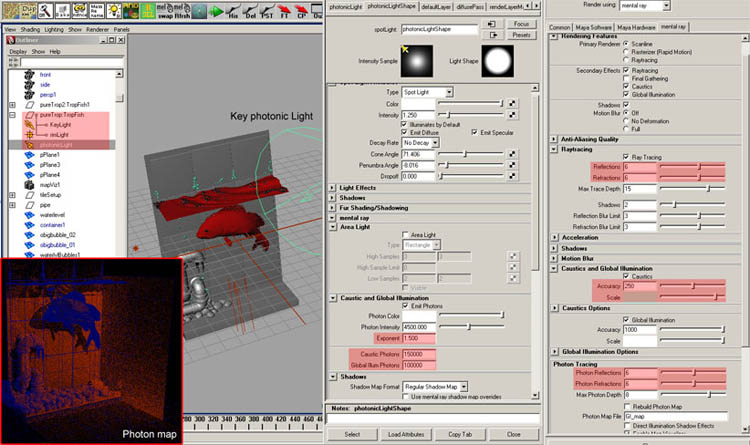Click the 'His' delete history shelf icon
Viewport: 750px width, 445px height.
tap(233, 11)
